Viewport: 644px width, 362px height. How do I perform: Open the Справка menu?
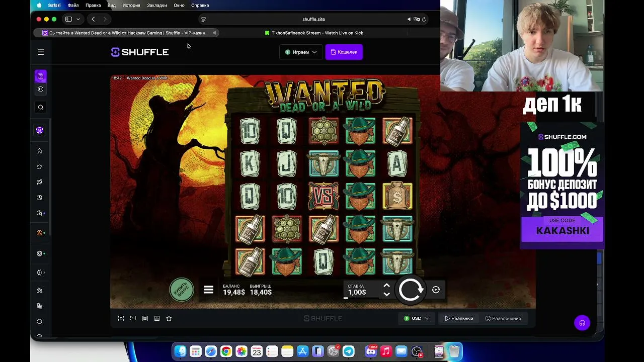[x=200, y=5]
